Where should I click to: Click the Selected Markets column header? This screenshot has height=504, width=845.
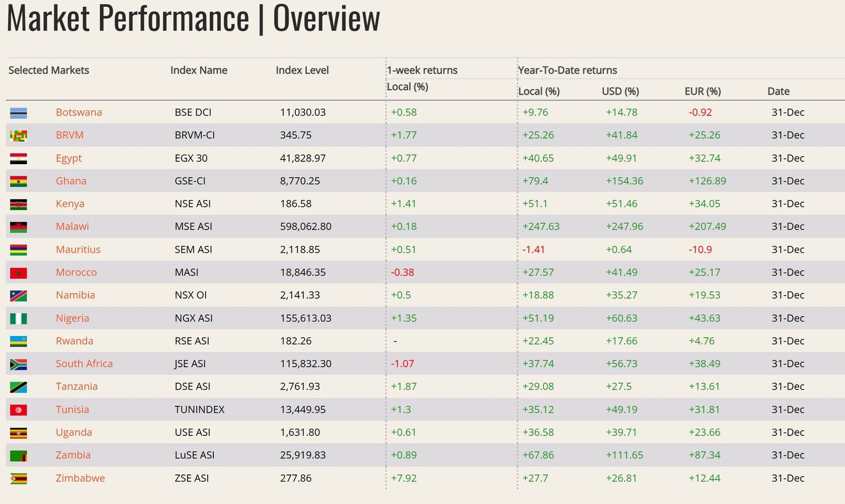pyautogui.click(x=49, y=70)
